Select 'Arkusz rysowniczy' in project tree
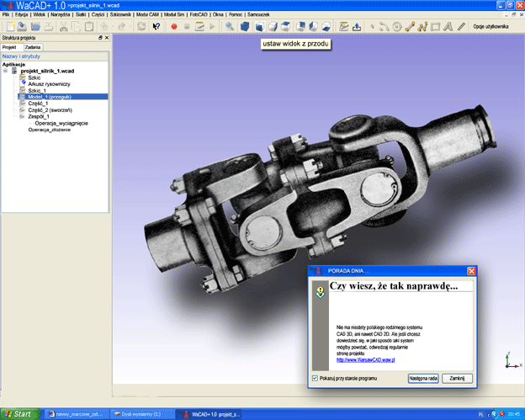The width and height of the screenshot is (525, 420). tap(49, 83)
